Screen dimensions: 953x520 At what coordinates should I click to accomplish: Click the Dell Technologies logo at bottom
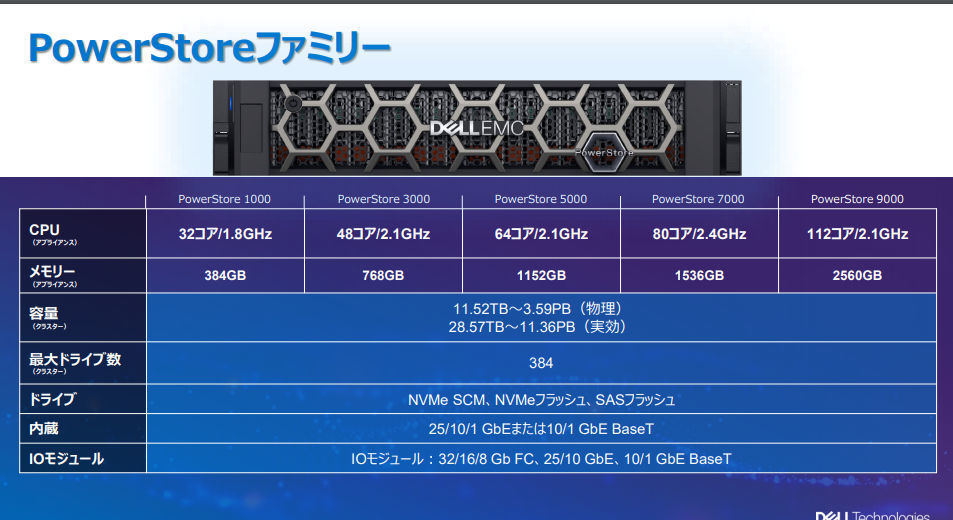click(873, 516)
